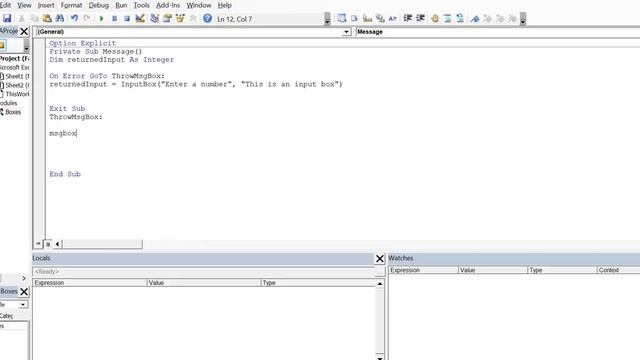Click the Parameter Info icon
The image size is (640, 360).
[380, 18]
